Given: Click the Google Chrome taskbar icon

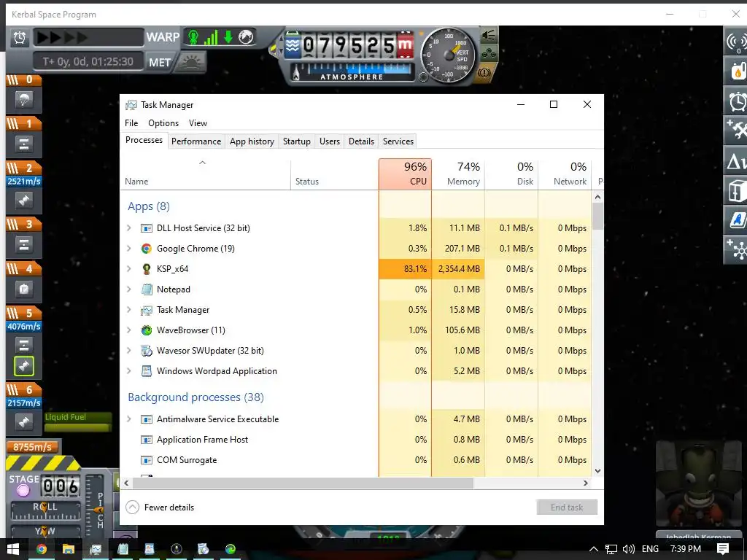Looking at the screenshot, I should click(42, 549).
